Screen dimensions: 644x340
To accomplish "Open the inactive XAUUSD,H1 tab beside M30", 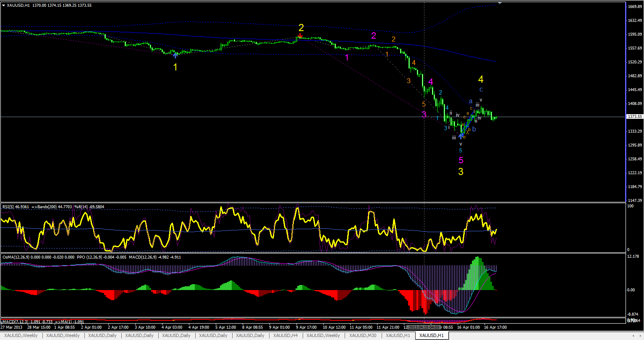I will point(398,335).
